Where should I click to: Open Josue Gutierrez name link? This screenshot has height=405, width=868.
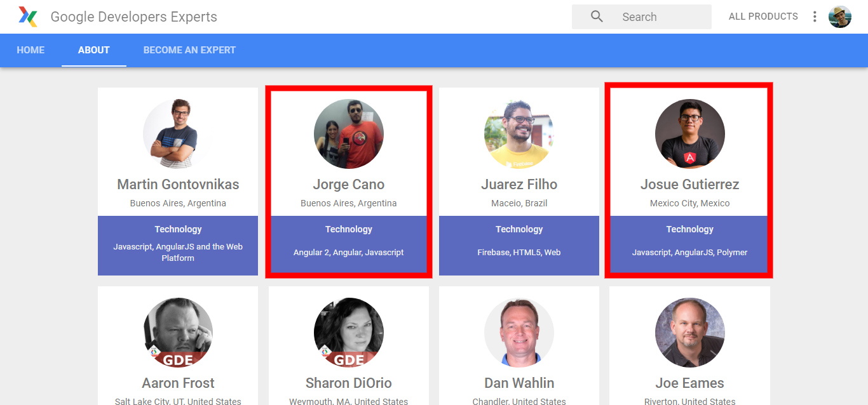coord(690,185)
